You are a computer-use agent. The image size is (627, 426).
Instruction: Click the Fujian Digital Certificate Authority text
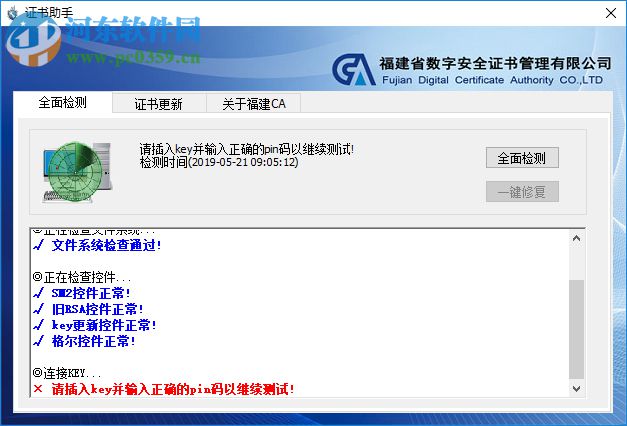tap(492, 80)
